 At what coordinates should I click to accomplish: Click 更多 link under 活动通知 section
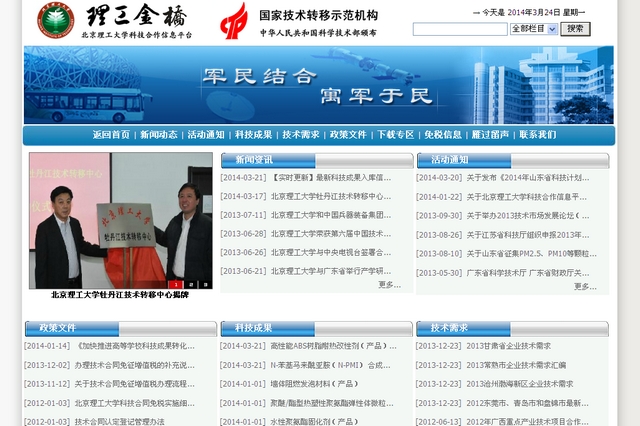click(x=585, y=286)
